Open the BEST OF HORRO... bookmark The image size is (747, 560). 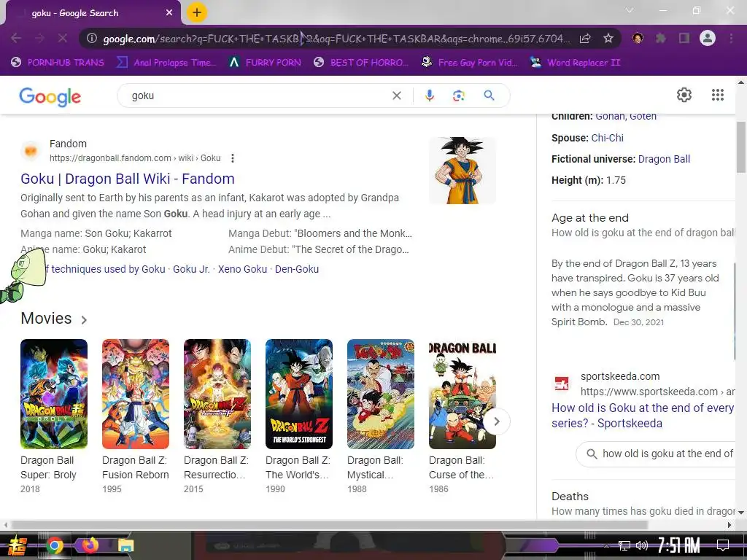361,63
